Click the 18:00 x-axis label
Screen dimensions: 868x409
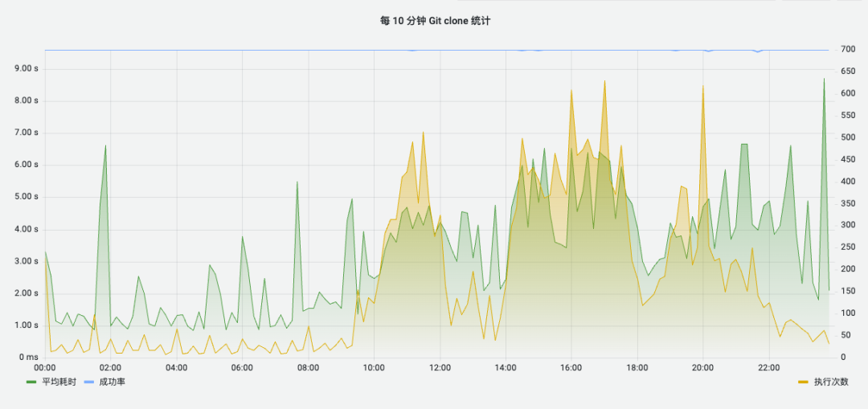637,367
